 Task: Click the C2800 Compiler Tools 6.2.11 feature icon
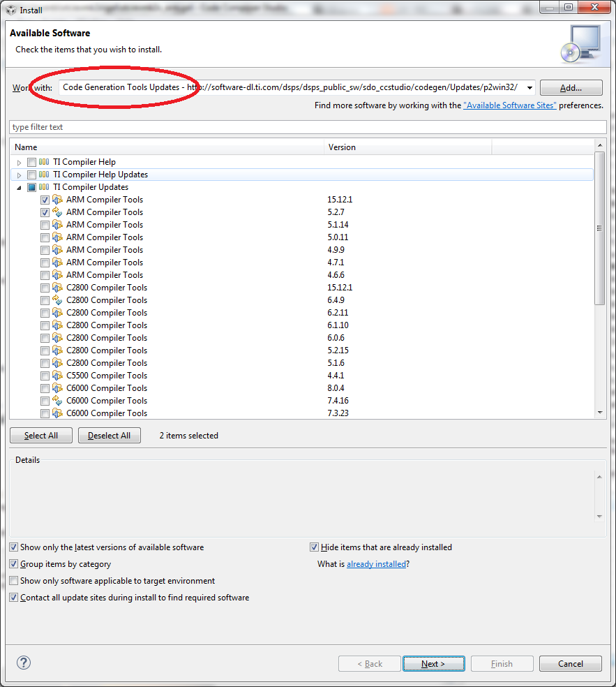tap(57, 313)
